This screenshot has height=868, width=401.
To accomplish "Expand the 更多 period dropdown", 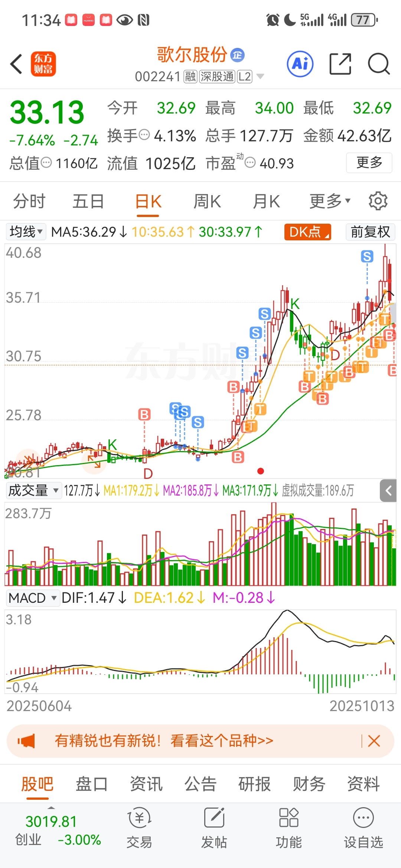I will [x=330, y=201].
